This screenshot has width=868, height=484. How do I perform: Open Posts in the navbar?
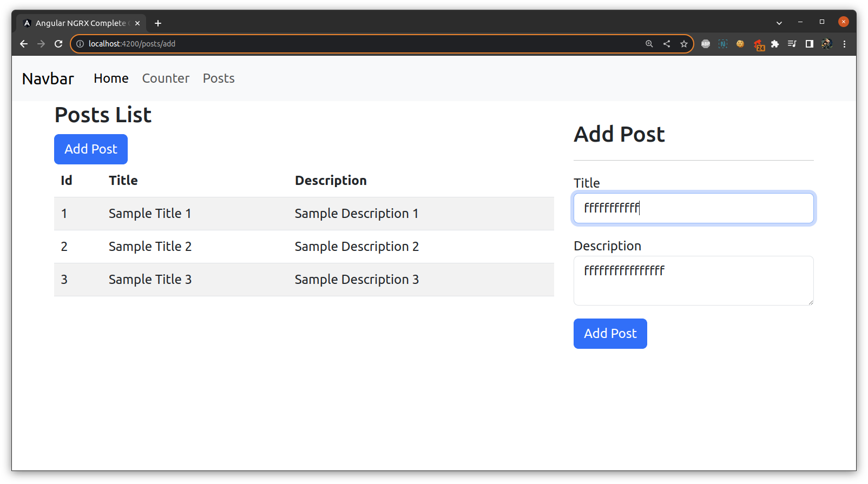(x=219, y=78)
